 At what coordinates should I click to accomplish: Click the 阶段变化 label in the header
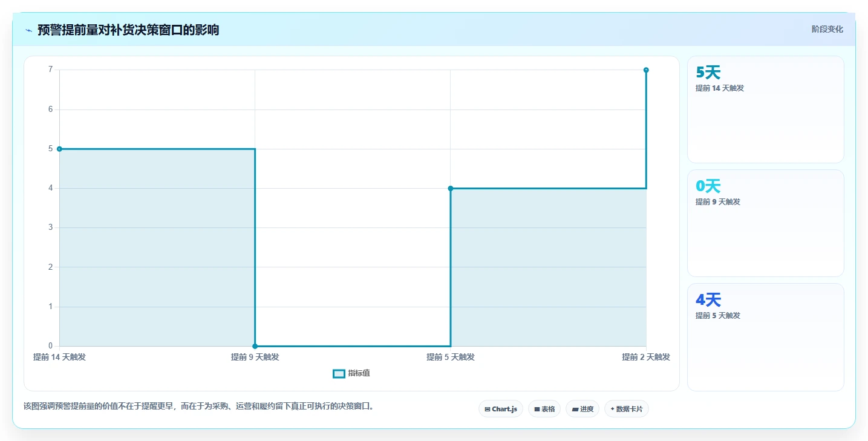point(827,30)
